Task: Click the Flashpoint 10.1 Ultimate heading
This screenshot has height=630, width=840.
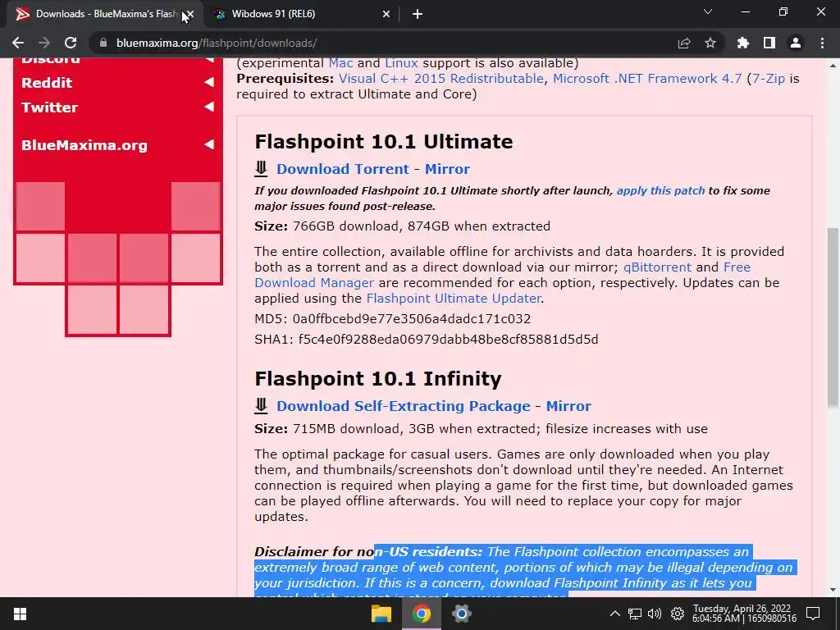Action: point(384,141)
